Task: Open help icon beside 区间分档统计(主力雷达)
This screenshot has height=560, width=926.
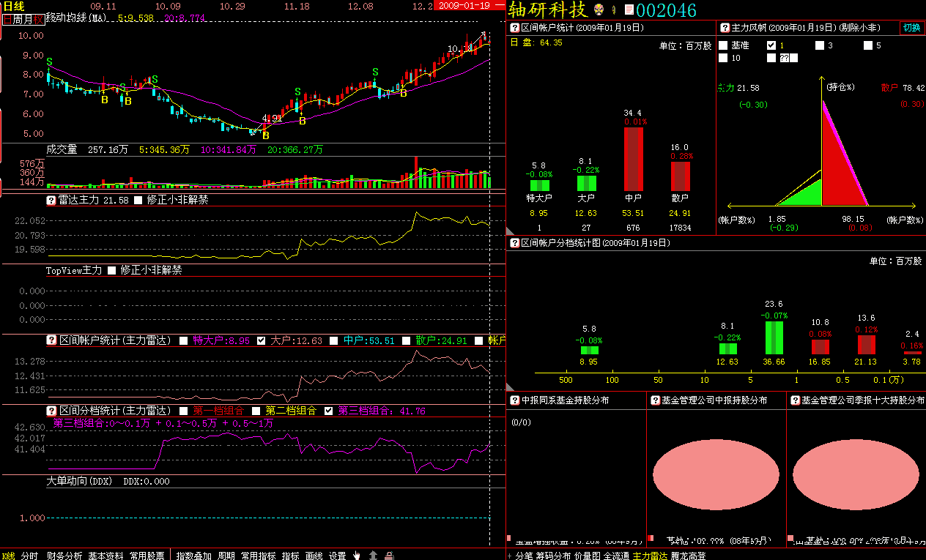Action: [x=51, y=411]
